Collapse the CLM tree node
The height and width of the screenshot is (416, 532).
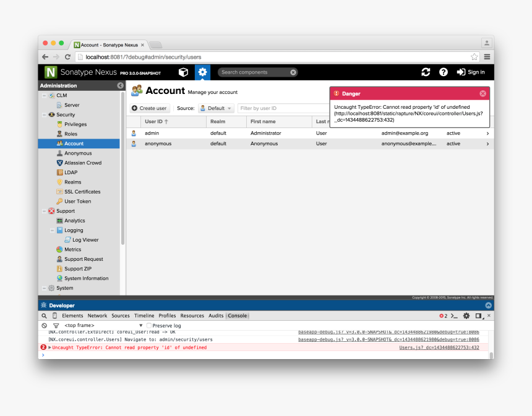(44, 96)
